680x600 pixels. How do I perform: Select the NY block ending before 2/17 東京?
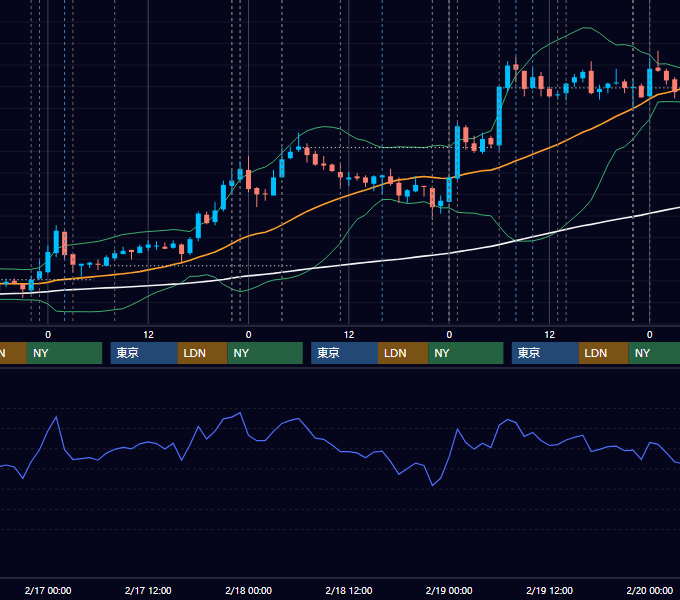point(64,353)
